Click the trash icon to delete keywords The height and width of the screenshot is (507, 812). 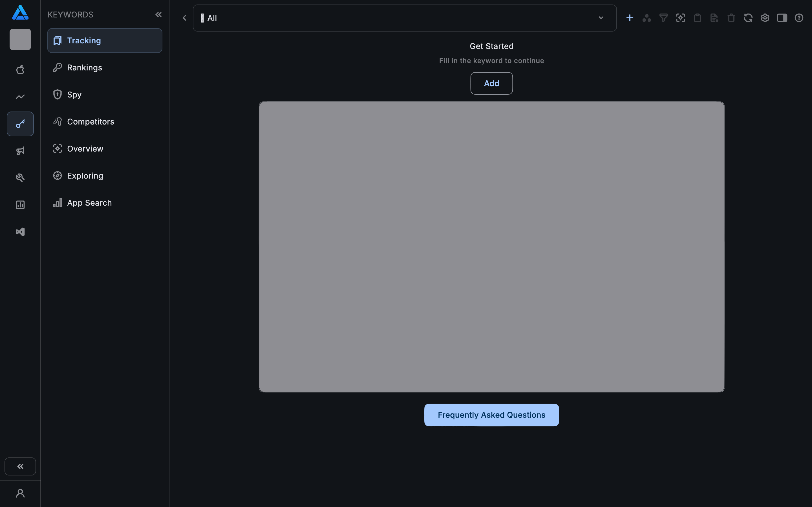click(731, 18)
